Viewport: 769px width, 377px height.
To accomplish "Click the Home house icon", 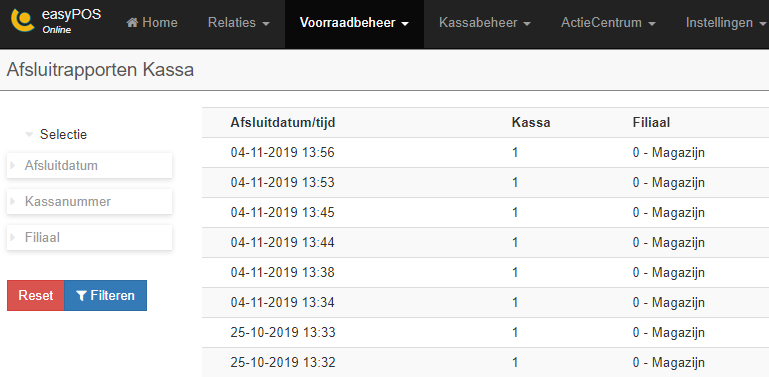I will pos(132,23).
